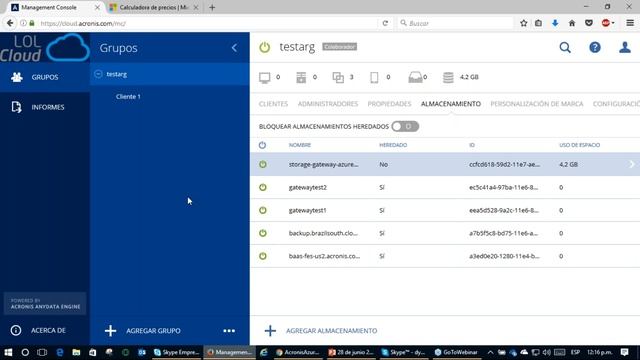Open Skype Empresarial taskbar item
640x360 pixels.
point(176,352)
